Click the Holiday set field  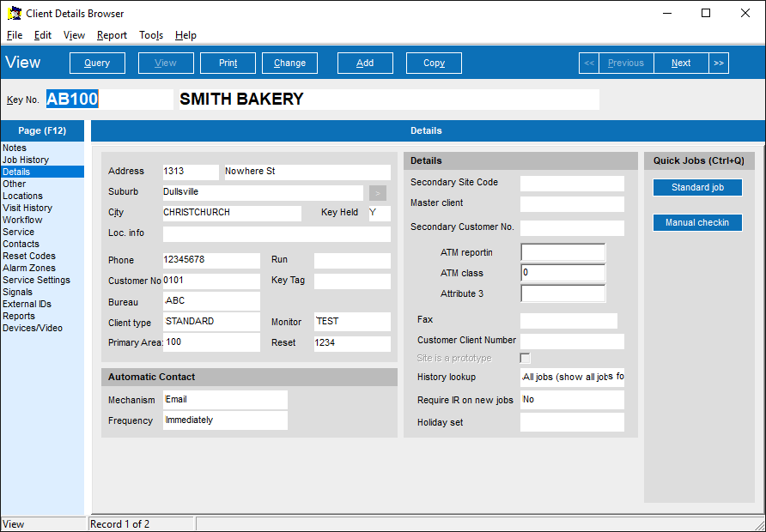click(x=572, y=422)
